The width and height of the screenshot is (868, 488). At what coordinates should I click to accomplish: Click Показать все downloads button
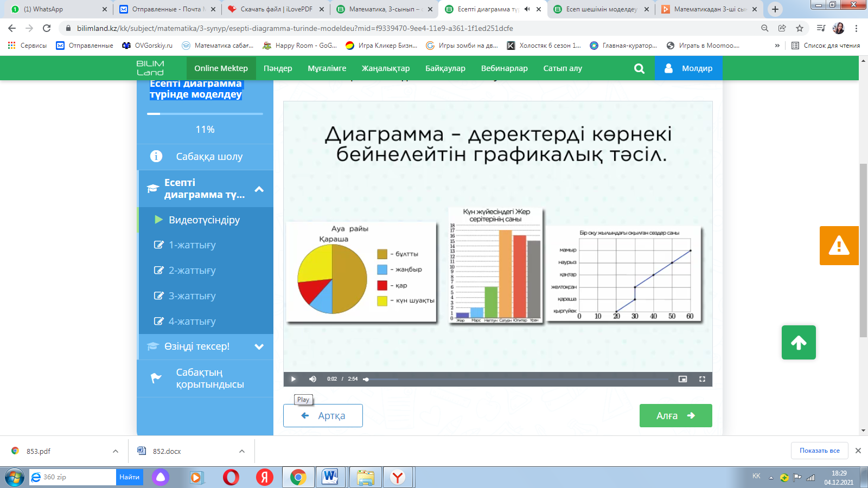coord(819,451)
